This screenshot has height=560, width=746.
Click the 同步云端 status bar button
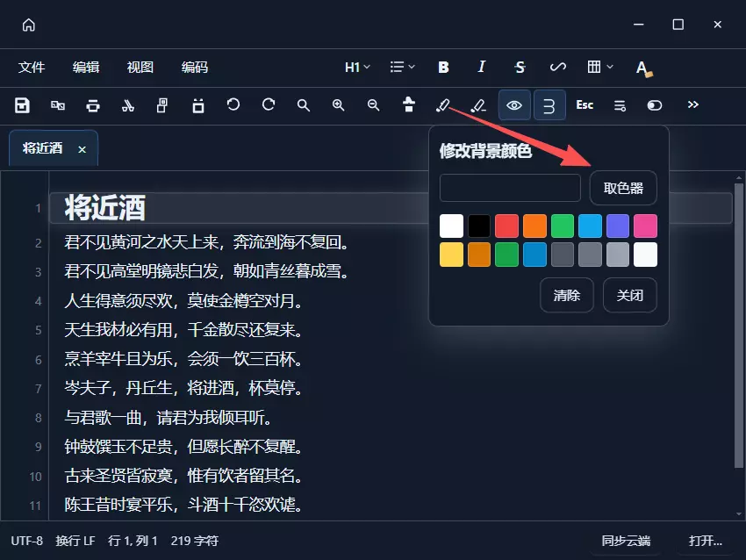(x=626, y=541)
